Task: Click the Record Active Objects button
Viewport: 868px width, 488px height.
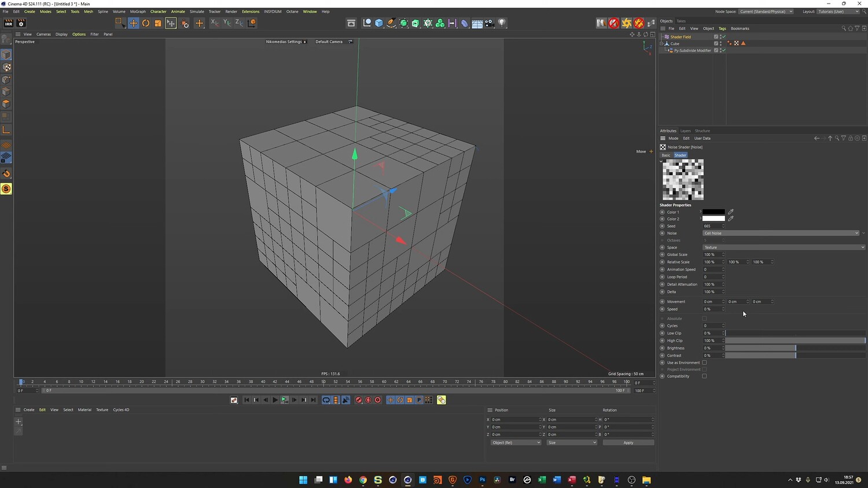Action: 359,400
